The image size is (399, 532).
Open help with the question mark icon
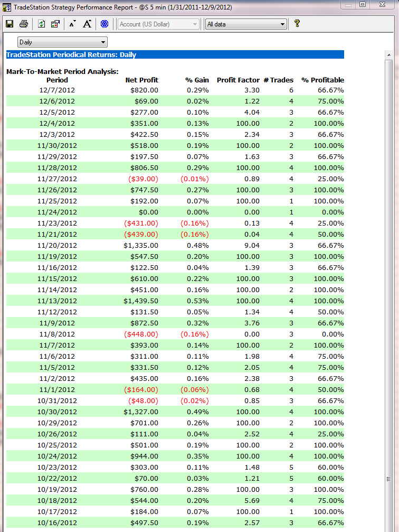click(x=297, y=24)
